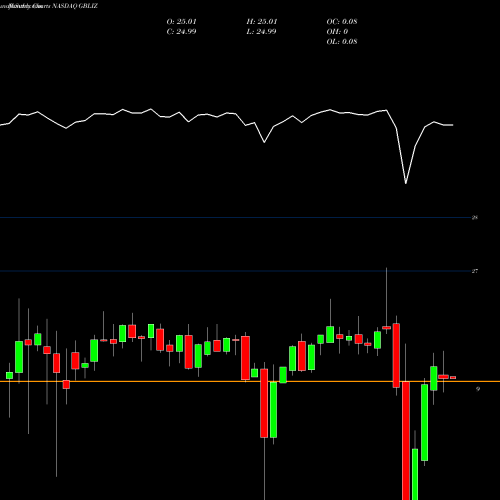Click the OL: 0.08 reading

click(342, 42)
